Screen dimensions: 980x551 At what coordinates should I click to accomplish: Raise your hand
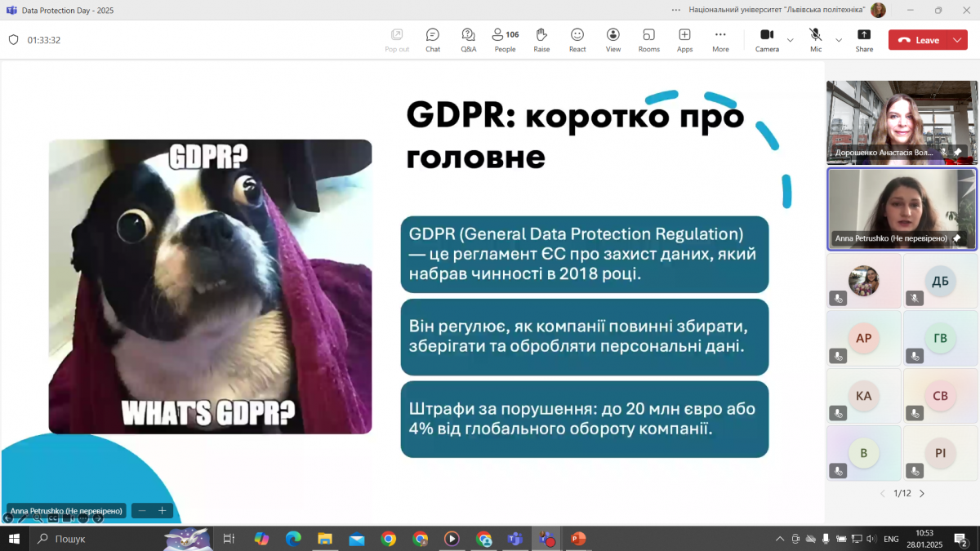coord(541,38)
